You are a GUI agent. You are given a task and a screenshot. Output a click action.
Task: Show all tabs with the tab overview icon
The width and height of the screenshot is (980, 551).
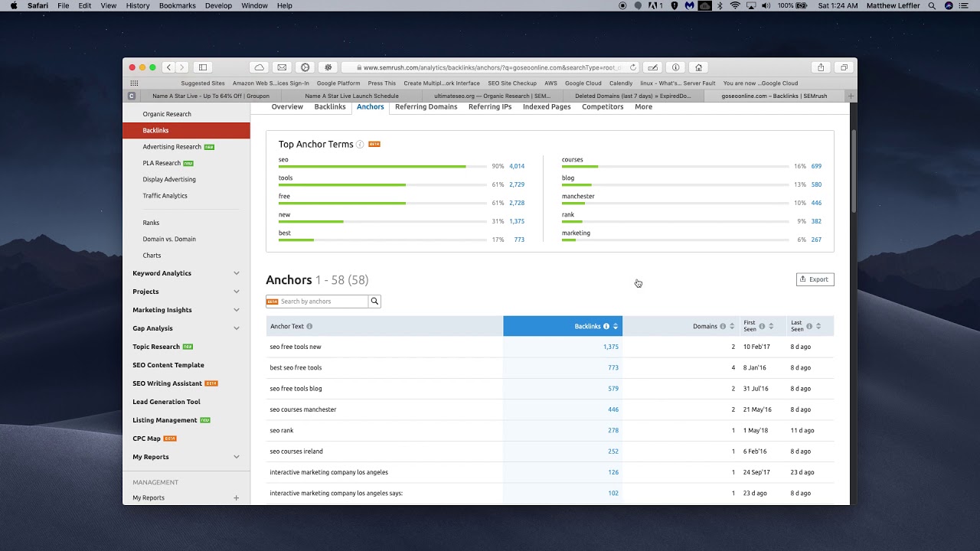point(844,67)
